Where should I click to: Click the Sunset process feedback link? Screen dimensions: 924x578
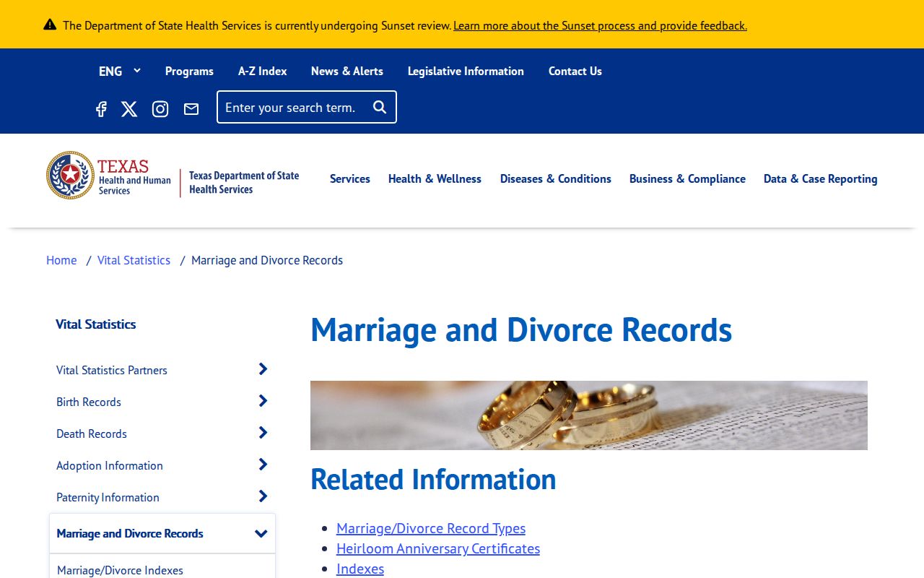[600, 25]
